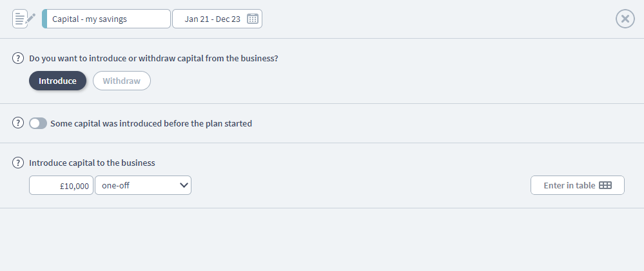Select the Withdraw option
The height and width of the screenshot is (271, 644).
pyautogui.click(x=121, y=81)
